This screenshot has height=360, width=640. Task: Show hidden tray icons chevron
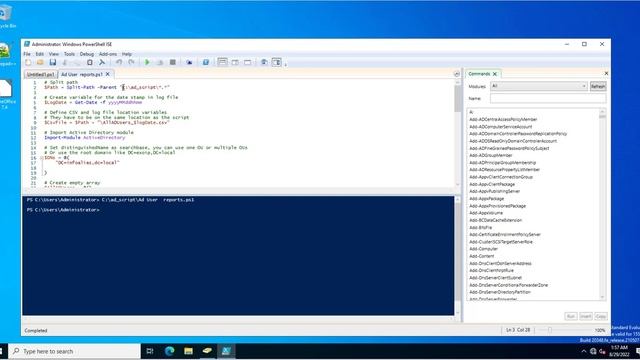tap(584, 351)
